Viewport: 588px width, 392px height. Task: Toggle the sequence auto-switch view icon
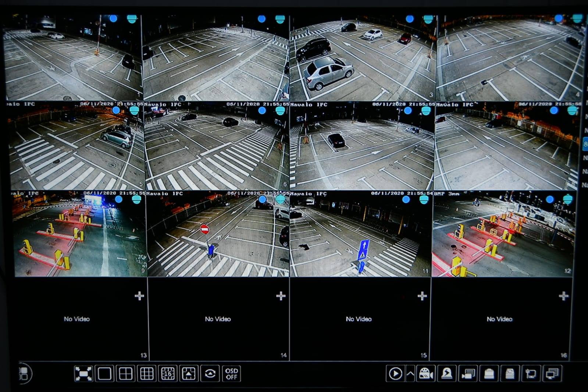click(210, 374)
